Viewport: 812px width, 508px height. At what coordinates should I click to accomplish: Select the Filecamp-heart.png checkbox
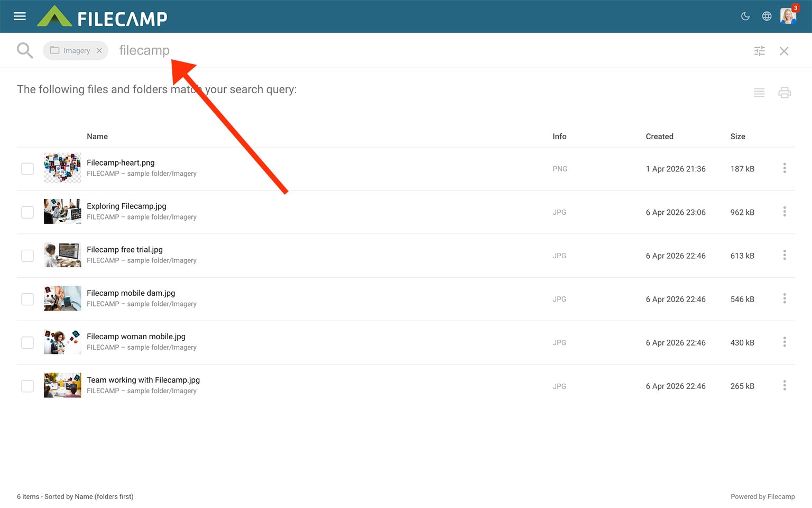click(x=27, y=169)
